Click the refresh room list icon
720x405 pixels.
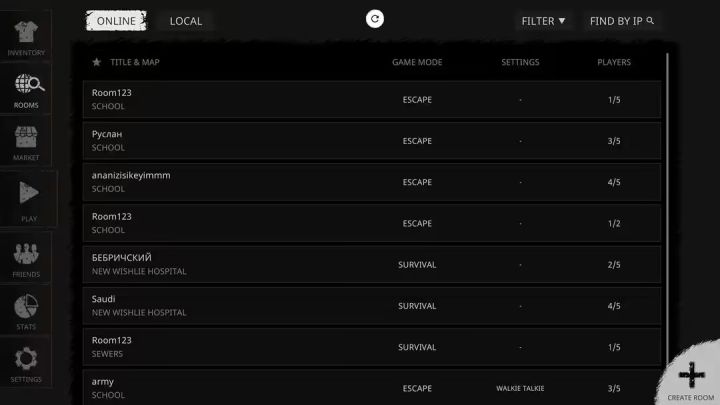pos(375,19)
